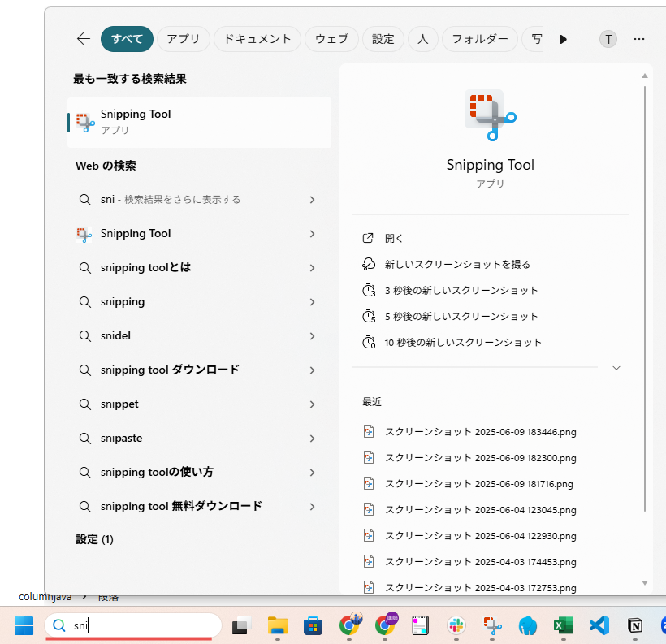The image size is (666, 644).
Task: Open Notion from the taskbar
Action: 635,625
